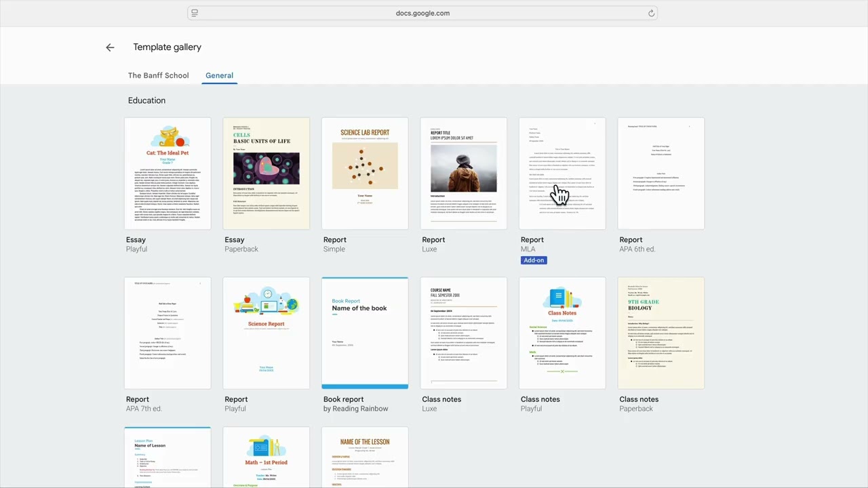Click the docs.google.com address field
Screen dimensions: 868x488
[422, 13]
